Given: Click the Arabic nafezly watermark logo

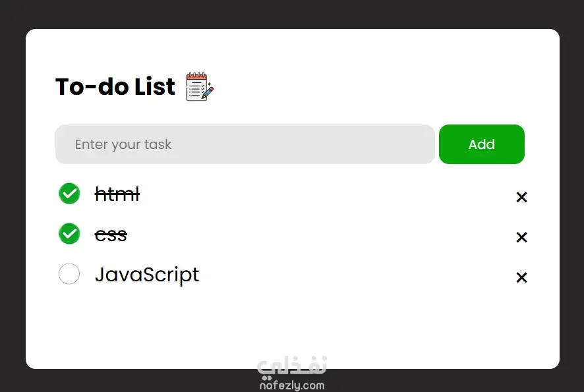Looking at the screenshot, I should (292, 366).
